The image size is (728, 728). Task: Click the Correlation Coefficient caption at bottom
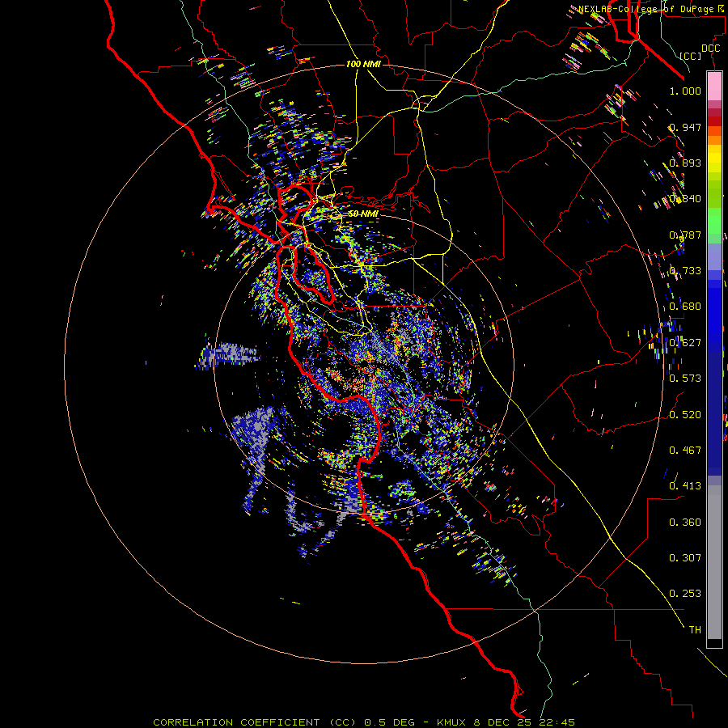point(364,722)
